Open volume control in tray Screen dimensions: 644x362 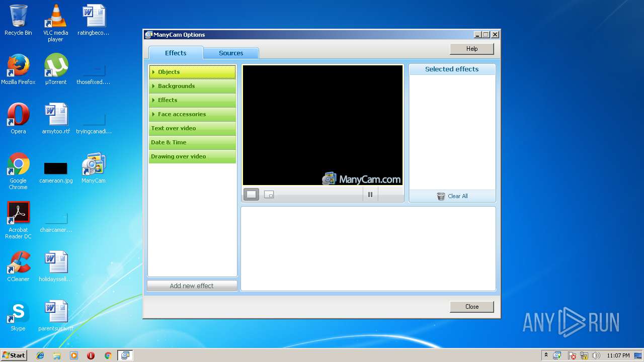[596, 355]
